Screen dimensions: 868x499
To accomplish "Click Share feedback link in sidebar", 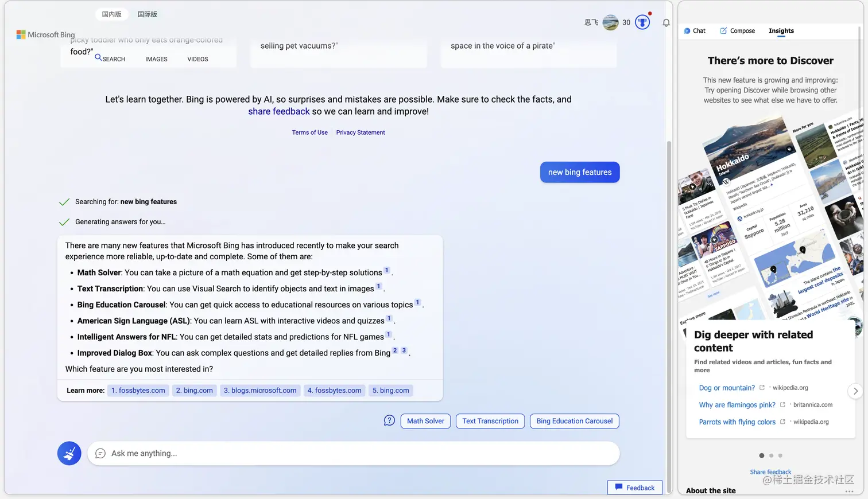I will (x=770, y=472).
